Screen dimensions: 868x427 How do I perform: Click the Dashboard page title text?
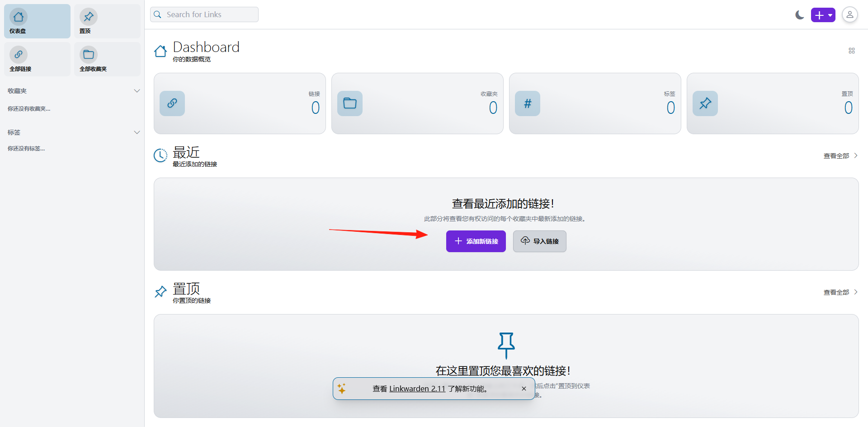coord(206,47)
